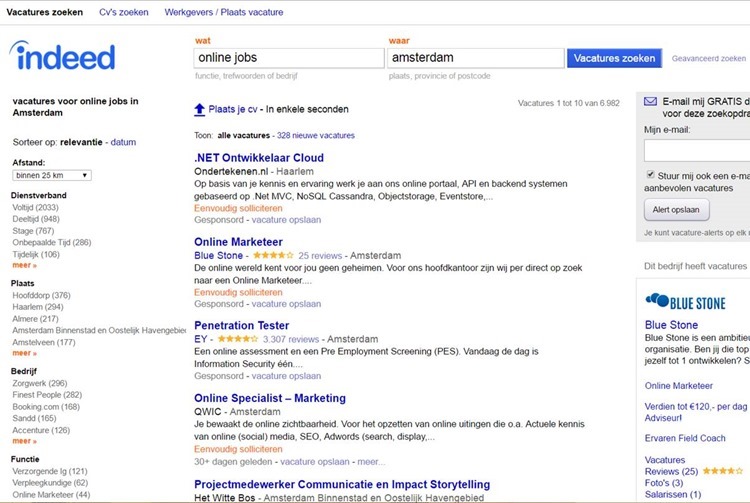750x503 pixels.
Task: Filter by 'Voltijd (2033)'
Action: click(x=35, y=208)
